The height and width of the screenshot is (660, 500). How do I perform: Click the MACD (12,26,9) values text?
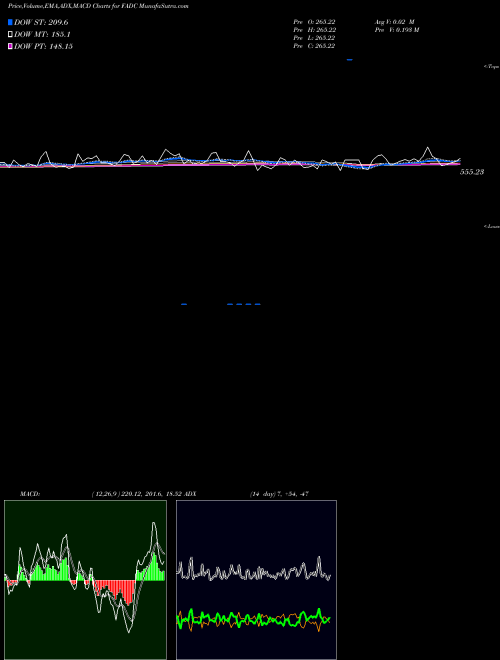(136, 494)
